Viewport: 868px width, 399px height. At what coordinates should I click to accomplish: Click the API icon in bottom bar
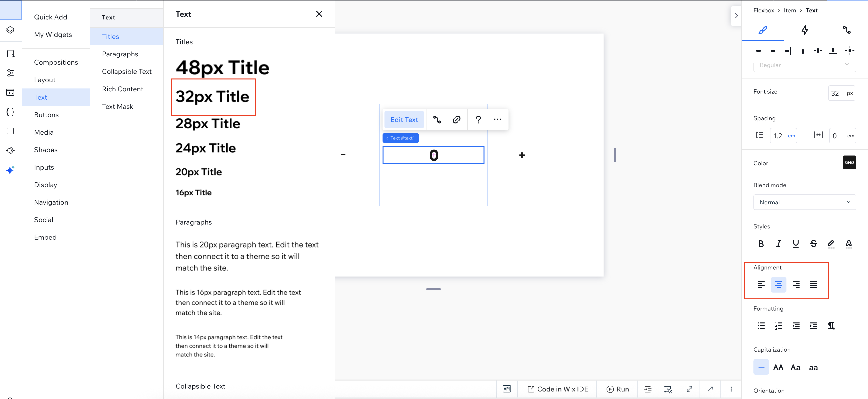506,389
